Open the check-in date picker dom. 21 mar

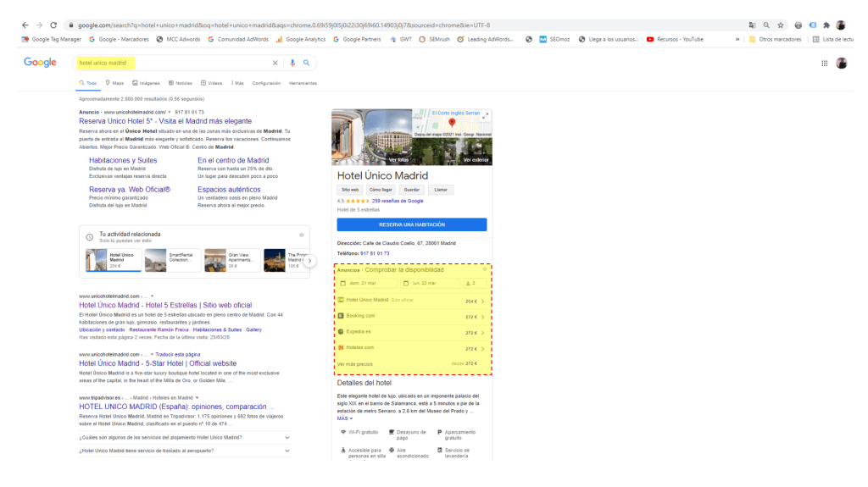(x=367, y=283)
